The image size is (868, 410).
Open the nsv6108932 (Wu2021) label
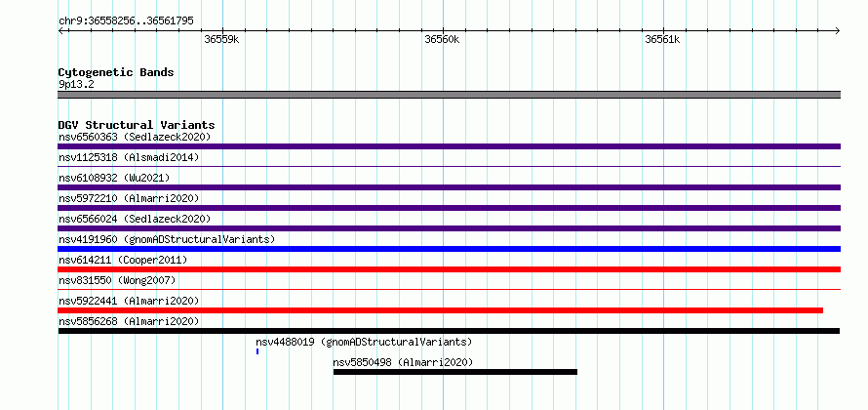pos(114,178)
